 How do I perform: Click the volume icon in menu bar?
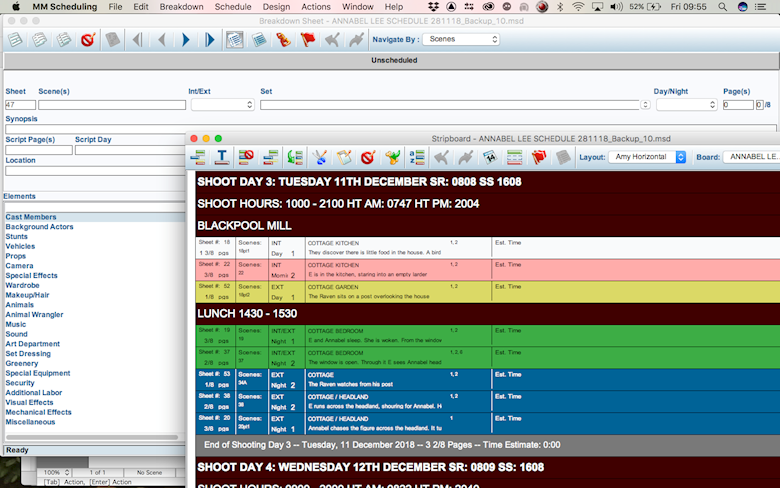pyautogui.click(x=616, y=7)
